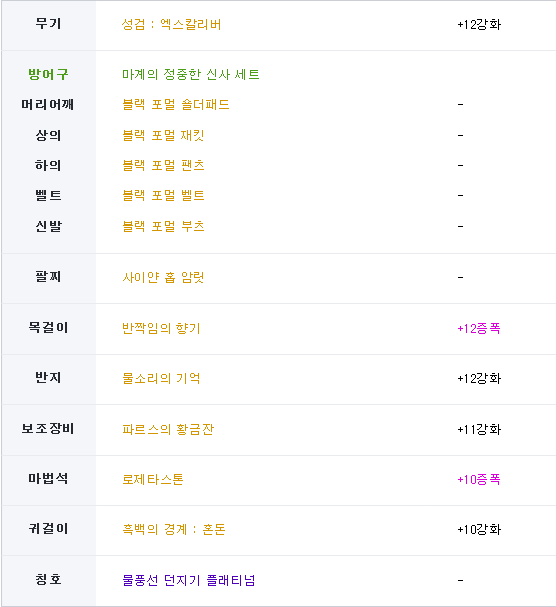Select the 무기 row header

point(48,24)
